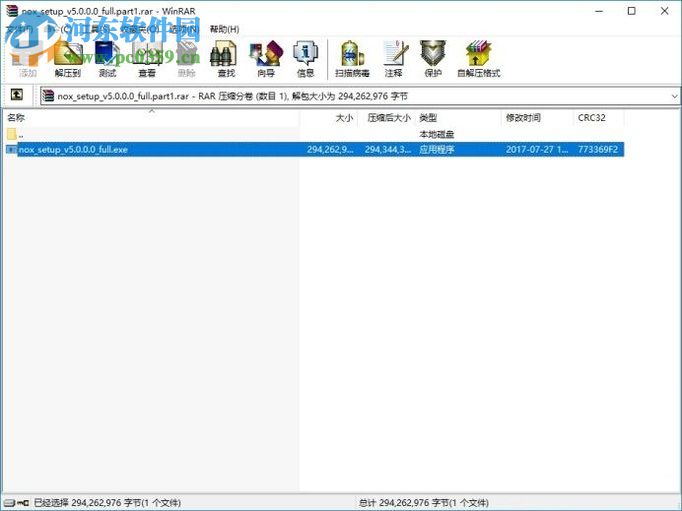Maximize the WinRAR window
Viewport: 682px width, 511px height.
632,11
